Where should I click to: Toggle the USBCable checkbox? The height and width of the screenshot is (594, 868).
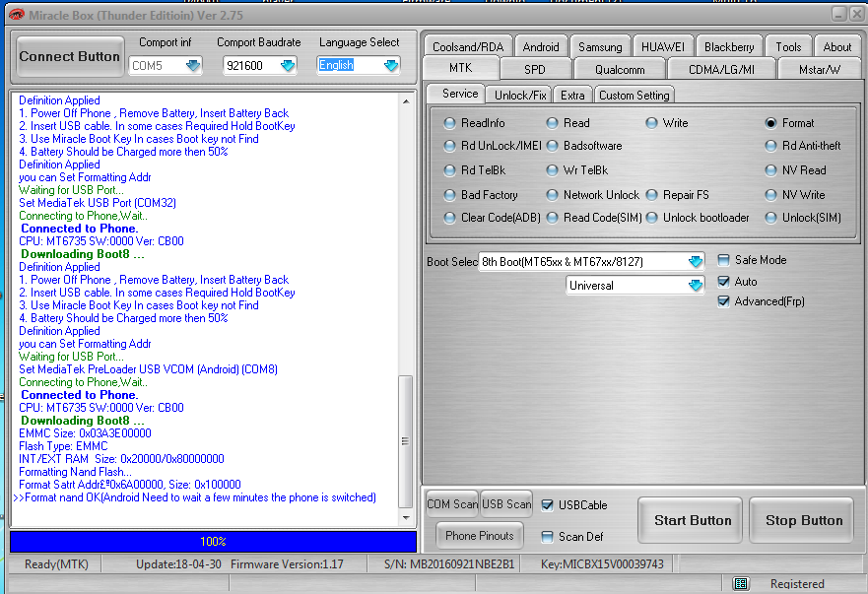547,505
